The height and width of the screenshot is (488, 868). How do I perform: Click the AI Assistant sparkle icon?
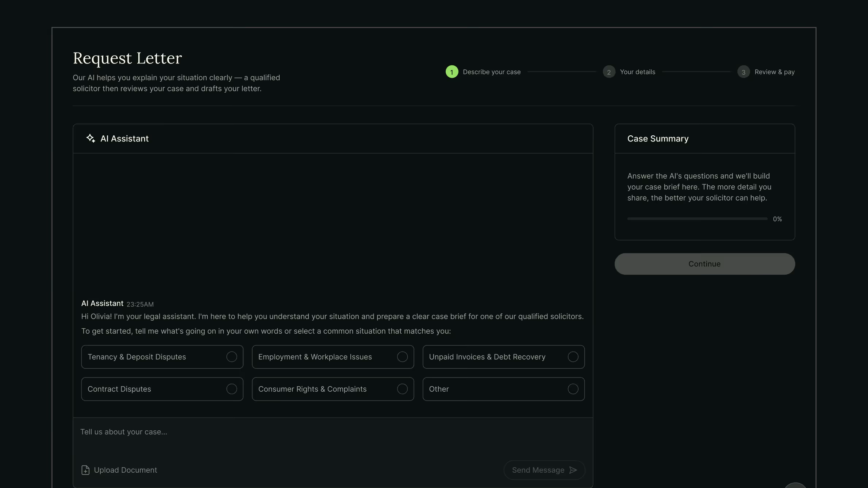pyautogui.click(x=91, y=138)
